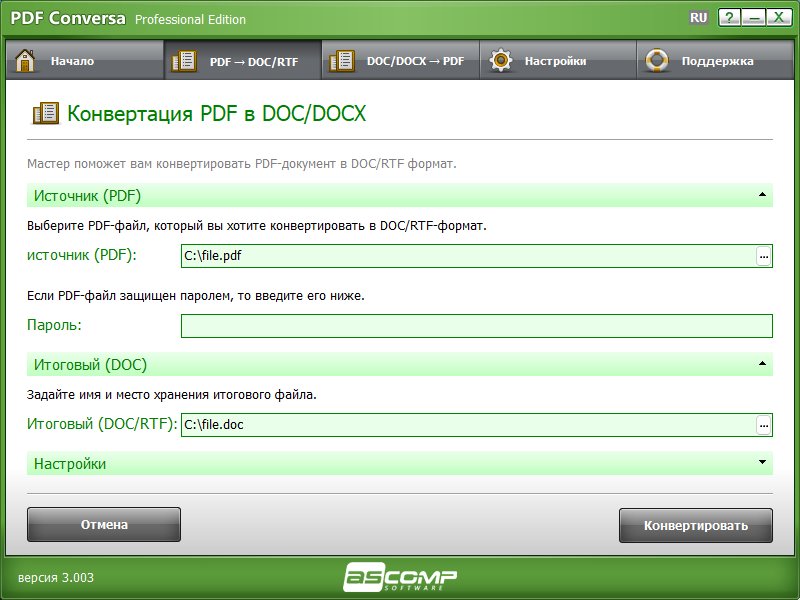Switch to PDF → DOC/RTF tab

[243, 61]
